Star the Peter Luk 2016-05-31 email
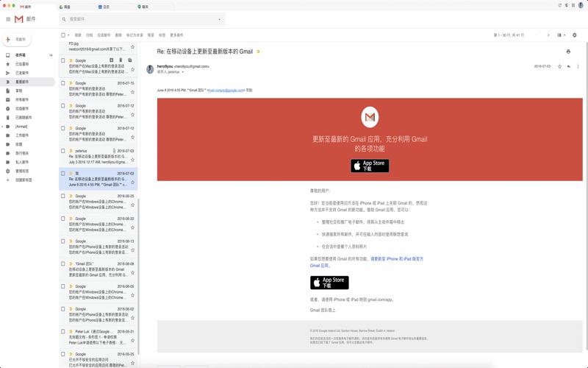Viewport: 588px width, 368px height. [x=132, y=341]
